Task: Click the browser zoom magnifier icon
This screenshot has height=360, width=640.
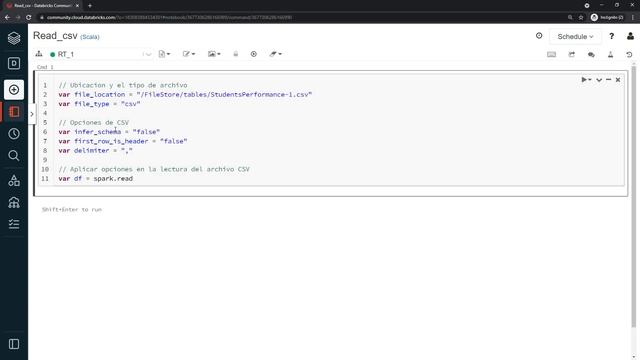Action: [x=570, y=18]
